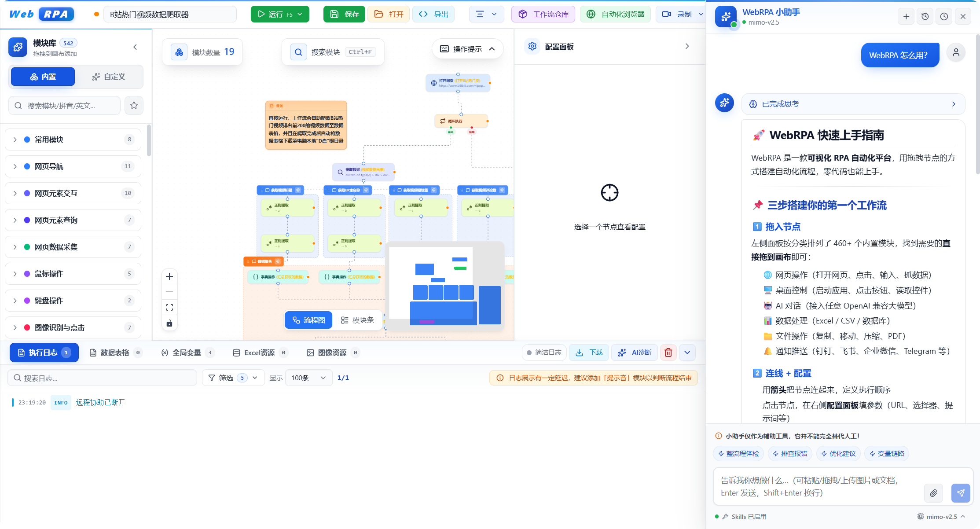
Task: Click the 搜索日志 input field
Action: click(102, 378)
